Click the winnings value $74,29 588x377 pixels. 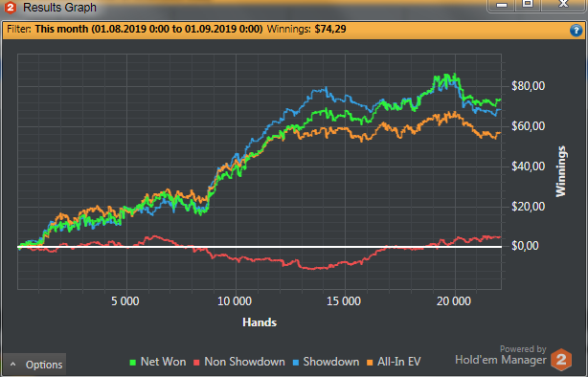(330, 30)
